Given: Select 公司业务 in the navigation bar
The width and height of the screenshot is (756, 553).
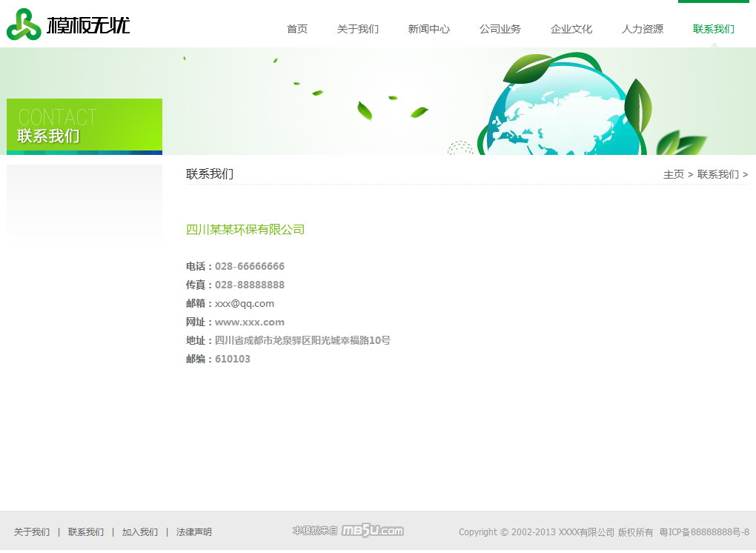Looking at the screenshot, I should coord(500,29).
